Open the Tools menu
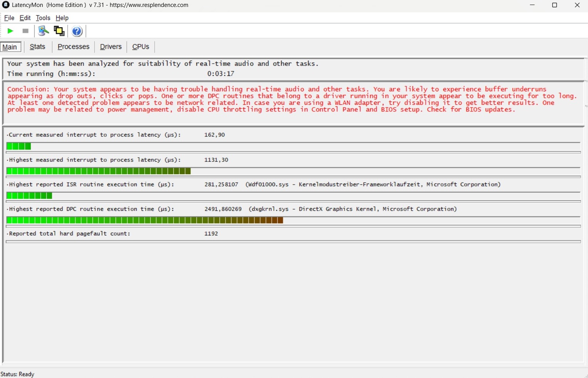588x378 pixels. click(x=43, y=18)
